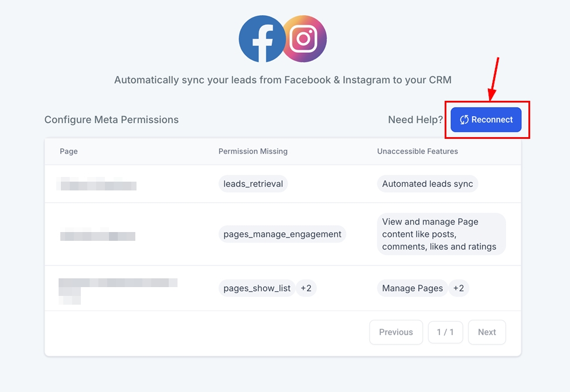Click the Unaccessible Features column header
Screen dimensions: 570x392
coord(417,151)
